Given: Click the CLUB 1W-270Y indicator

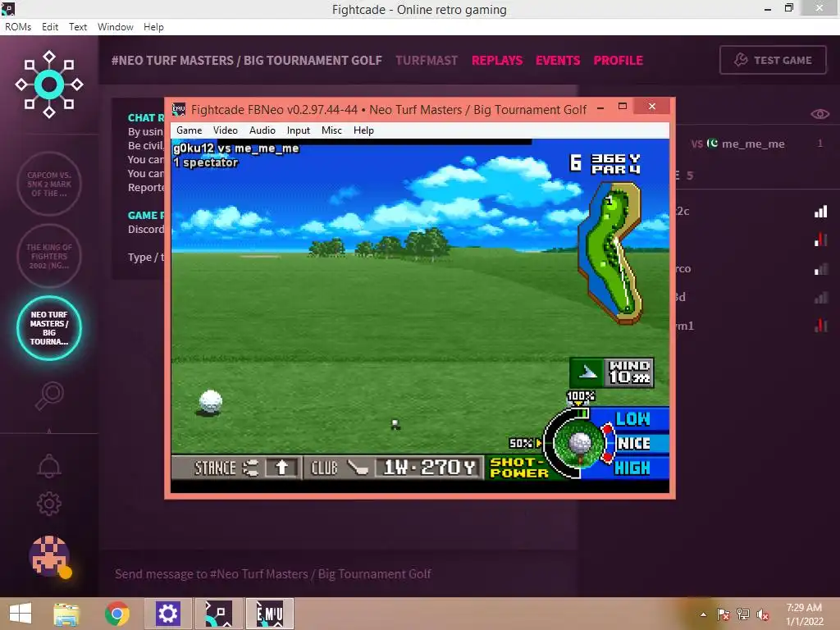Looking at the screenshot, I should click(x=393, y=468).
